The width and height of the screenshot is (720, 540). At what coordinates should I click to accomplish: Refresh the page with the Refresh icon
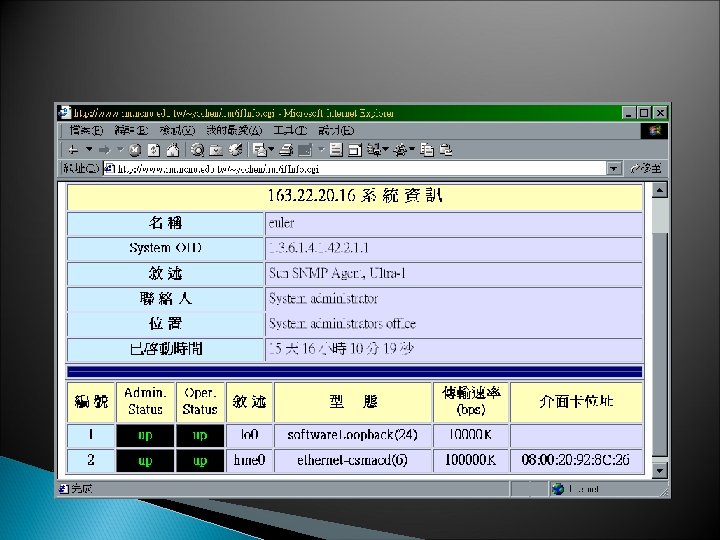point(154,150)
